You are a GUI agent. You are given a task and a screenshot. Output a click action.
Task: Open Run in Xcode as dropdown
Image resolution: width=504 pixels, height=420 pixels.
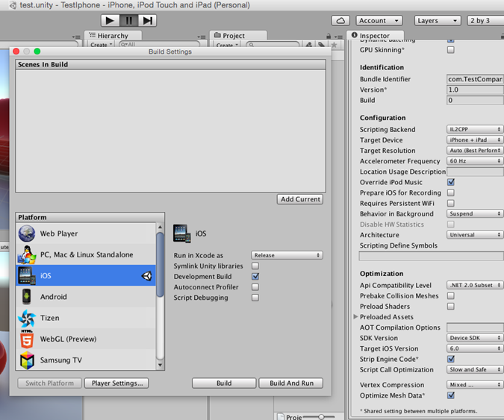click(x=287, y=255)
